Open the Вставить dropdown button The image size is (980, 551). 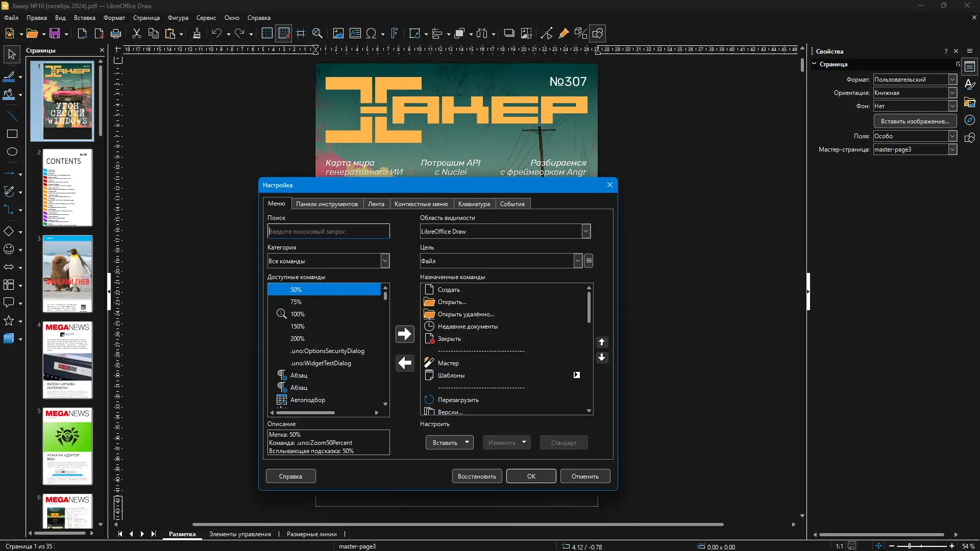[449, 442]
